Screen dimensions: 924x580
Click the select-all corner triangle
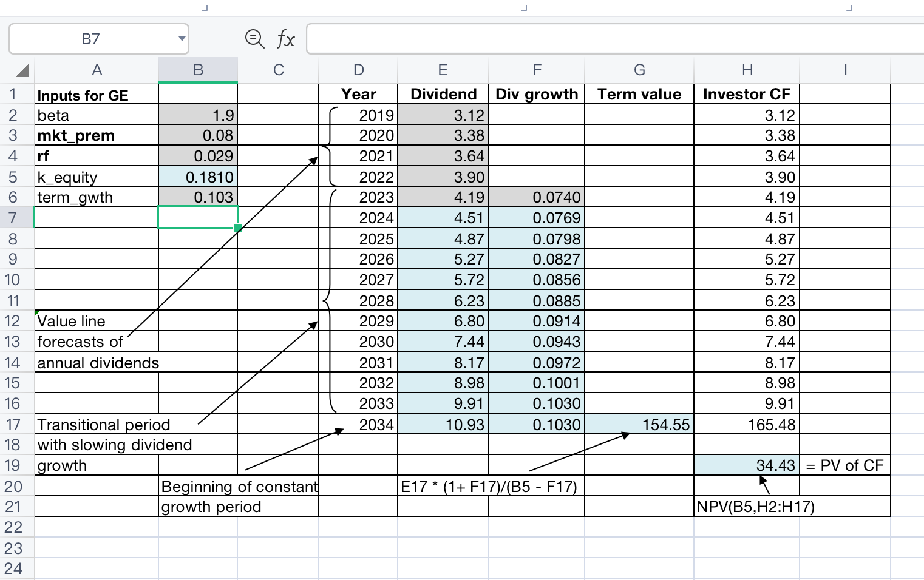22,71
